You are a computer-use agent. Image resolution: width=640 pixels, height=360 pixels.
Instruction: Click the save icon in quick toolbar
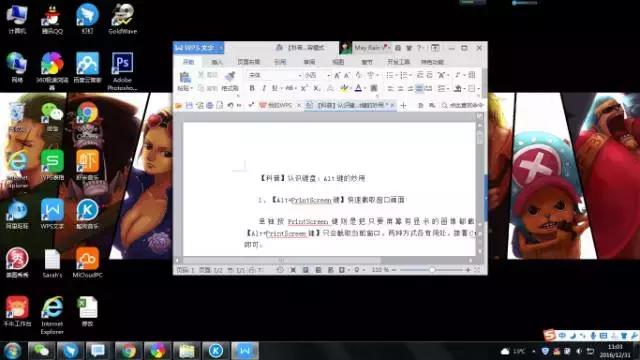189,105
